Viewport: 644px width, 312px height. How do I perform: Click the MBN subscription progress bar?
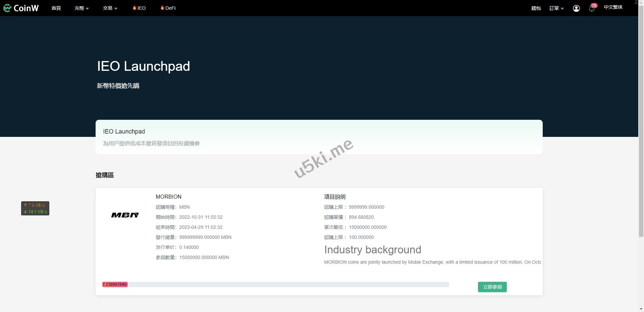[275, 284]
